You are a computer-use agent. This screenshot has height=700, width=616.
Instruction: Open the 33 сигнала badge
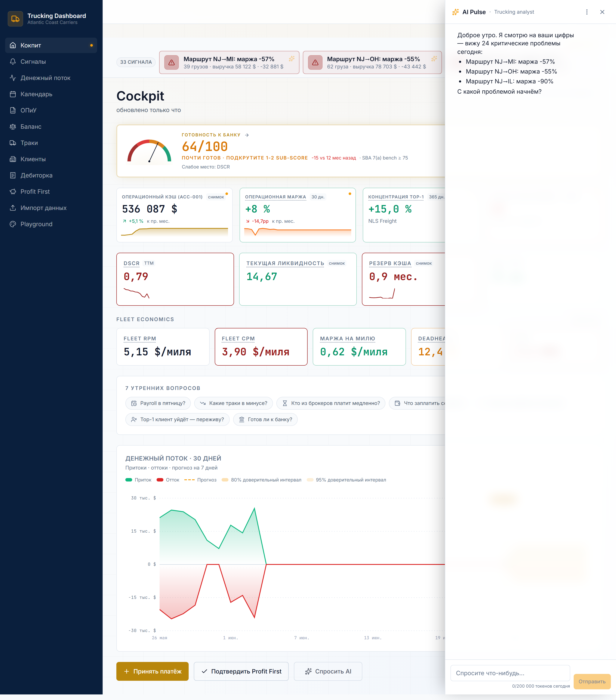pos(136,62)
